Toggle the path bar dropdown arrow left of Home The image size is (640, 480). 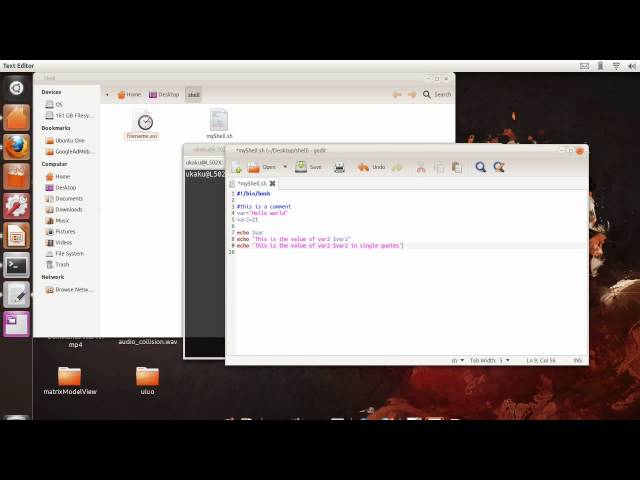tap(107, 95)
